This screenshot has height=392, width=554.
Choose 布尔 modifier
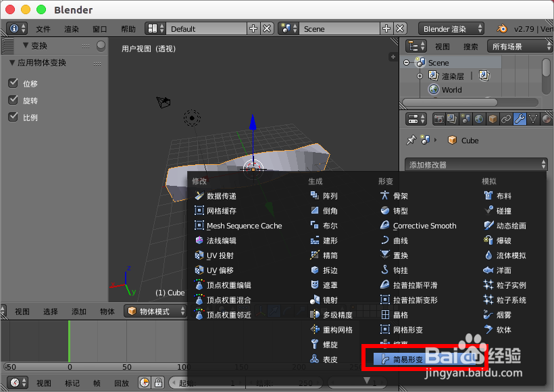[324, 226]
